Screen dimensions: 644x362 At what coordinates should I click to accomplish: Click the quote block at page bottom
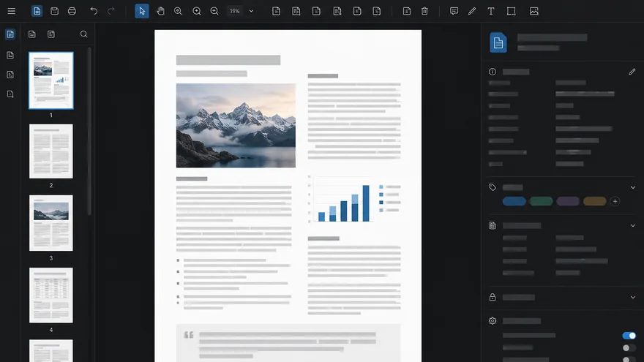click(288, 344)
